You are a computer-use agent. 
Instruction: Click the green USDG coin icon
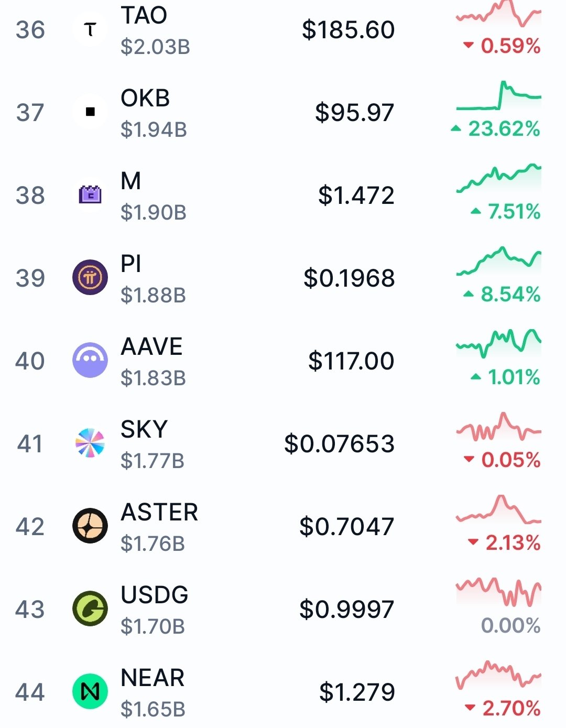pyautogui.click(x=90, y=609)
